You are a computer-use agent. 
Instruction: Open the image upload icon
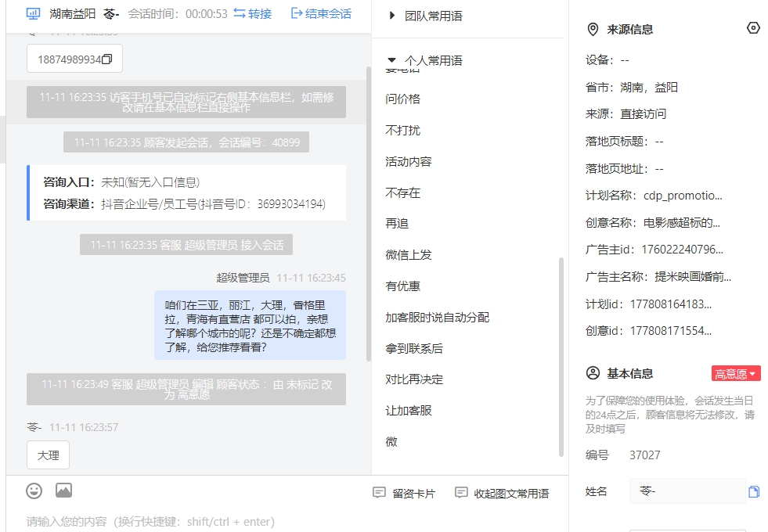[63, 491]
